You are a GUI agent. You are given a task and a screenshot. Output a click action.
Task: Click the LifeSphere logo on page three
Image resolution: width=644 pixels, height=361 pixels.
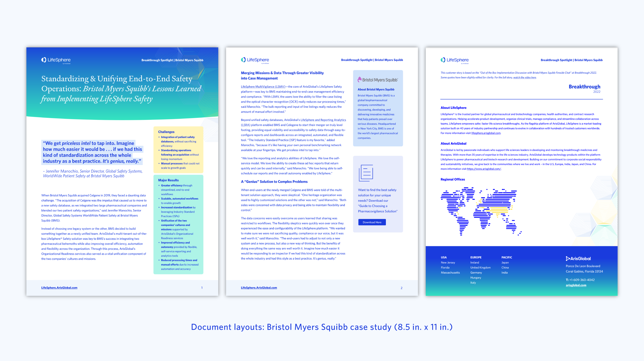pyautogui.click(x=455, y=60)
